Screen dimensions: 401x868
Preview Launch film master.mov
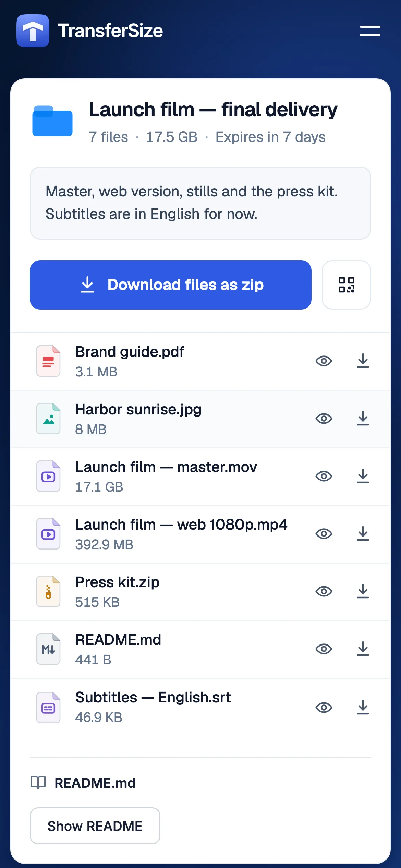[x=324, y=476]
